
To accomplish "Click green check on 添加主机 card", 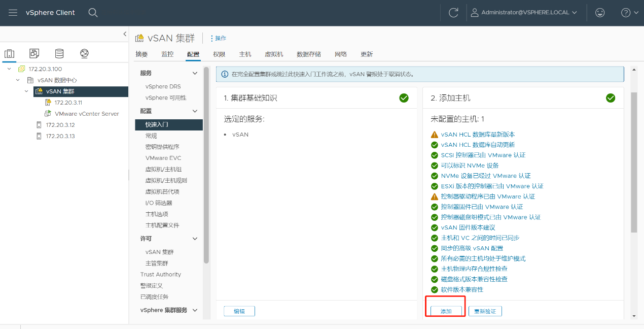I will pyautogui.click(x=611, y=98).
